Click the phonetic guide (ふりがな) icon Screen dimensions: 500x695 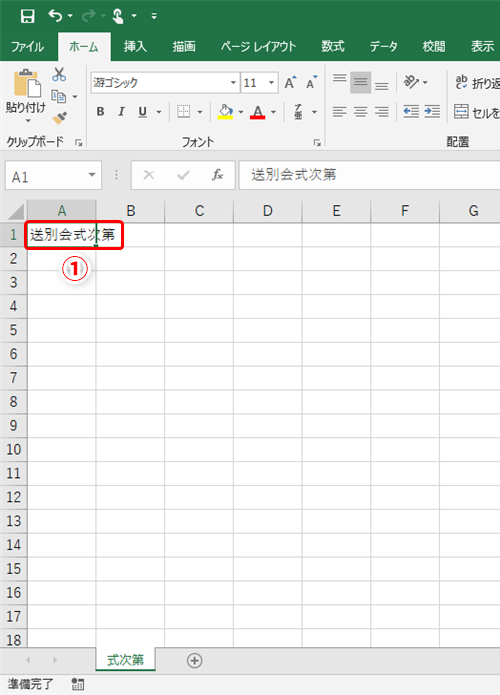(298, 112)
